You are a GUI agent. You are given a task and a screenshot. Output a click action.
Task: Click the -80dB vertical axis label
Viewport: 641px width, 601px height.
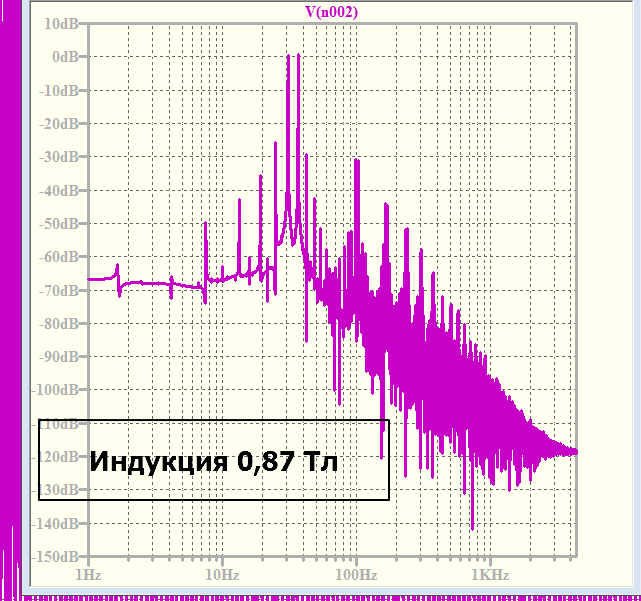point(58,324)
